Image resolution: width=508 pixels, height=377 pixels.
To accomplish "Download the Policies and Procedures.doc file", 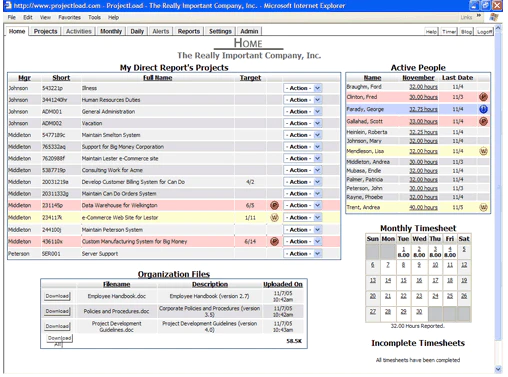I will [x=57, y=311].
